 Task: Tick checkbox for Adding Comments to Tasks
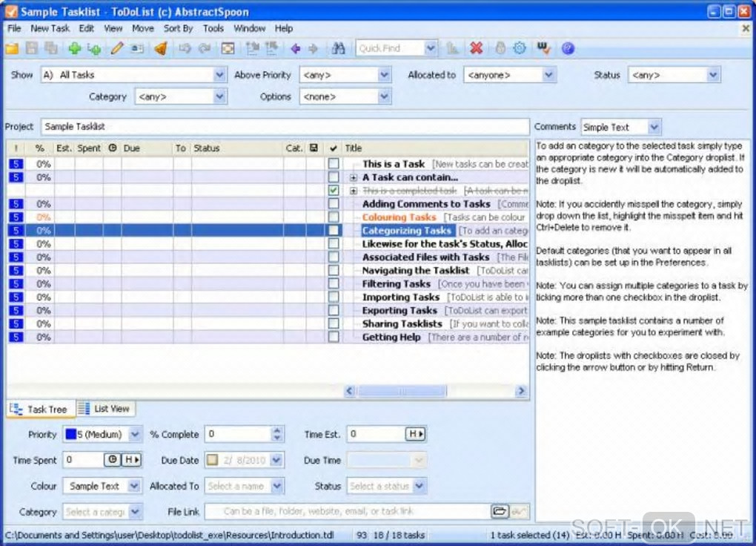tap(334, 204)
